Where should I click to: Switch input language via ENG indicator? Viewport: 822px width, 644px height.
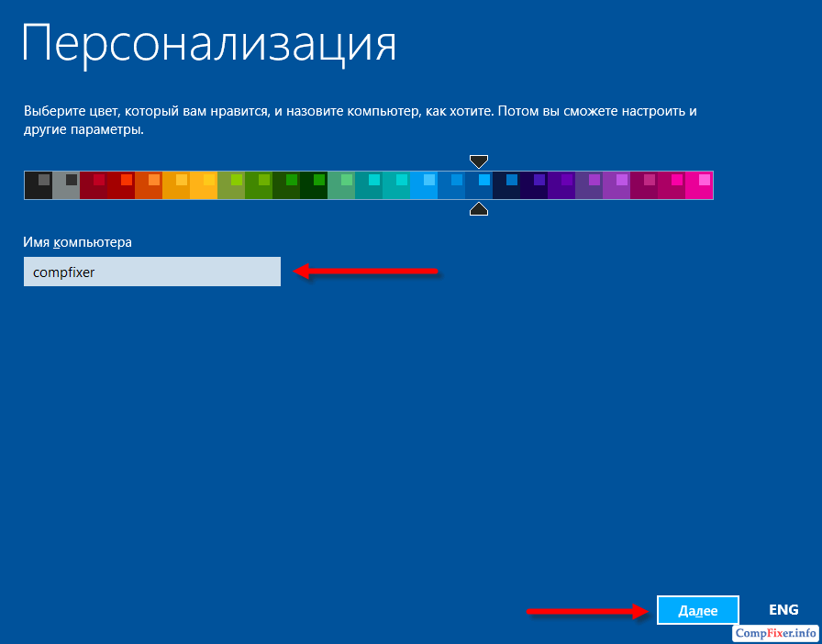pyautogui.click(x=783, y=610)
